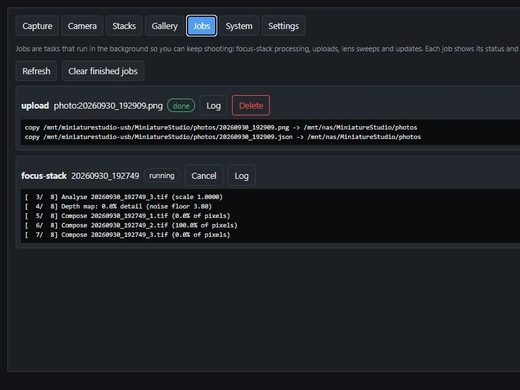Cancel the running focus-stack job
Screen dimensions: 520x390
tap(204, 176)
